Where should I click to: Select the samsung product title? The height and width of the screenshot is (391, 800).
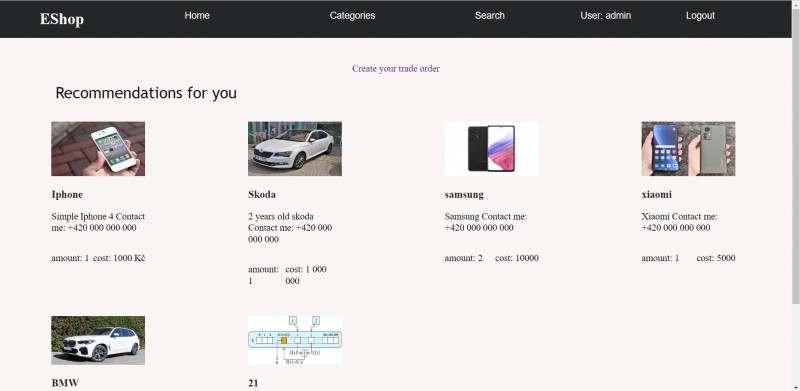click(x=464, y=194)
